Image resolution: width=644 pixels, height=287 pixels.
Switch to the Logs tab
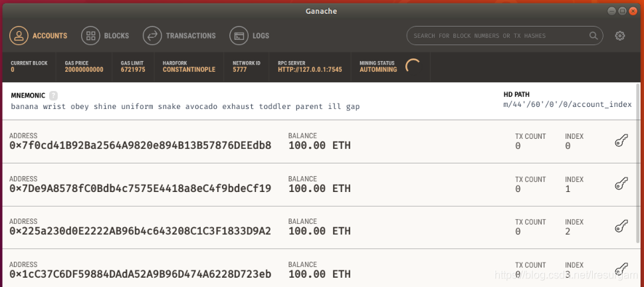tap(249, 36)
